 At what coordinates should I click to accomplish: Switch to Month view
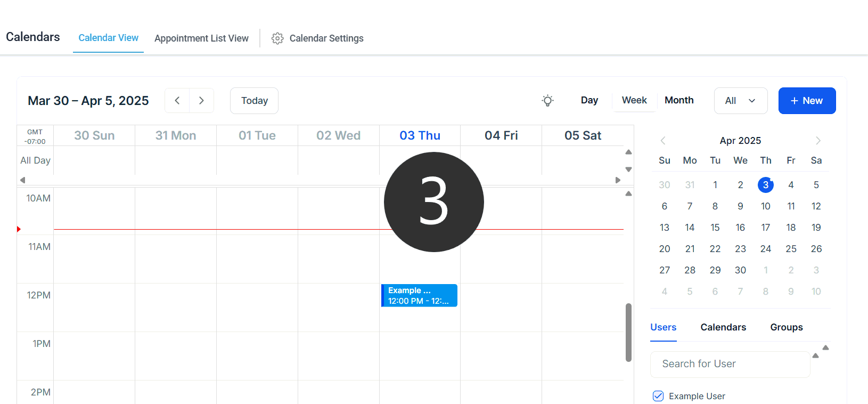679,100
